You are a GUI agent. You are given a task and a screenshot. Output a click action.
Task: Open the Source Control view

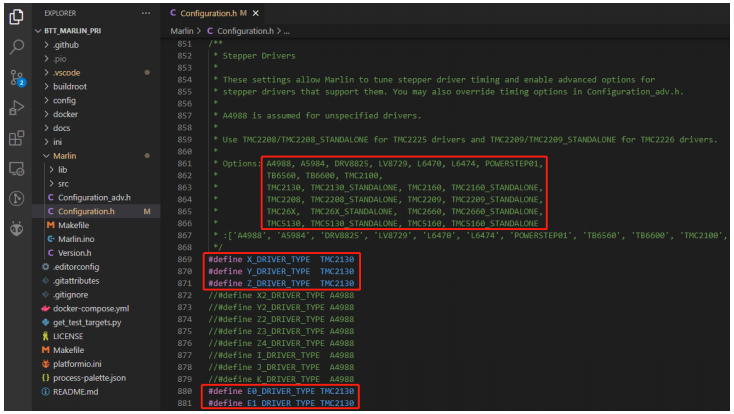pyautogui.click(x=16, y=77)
